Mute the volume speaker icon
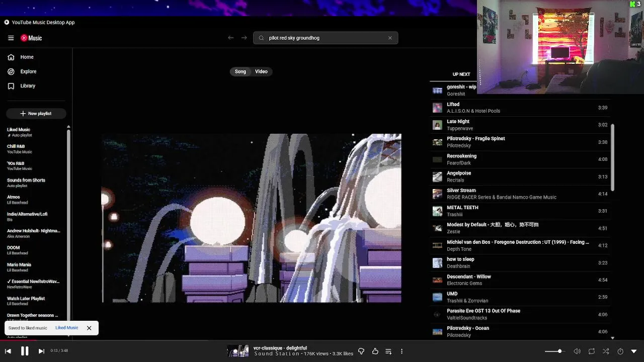 point(577,351)
